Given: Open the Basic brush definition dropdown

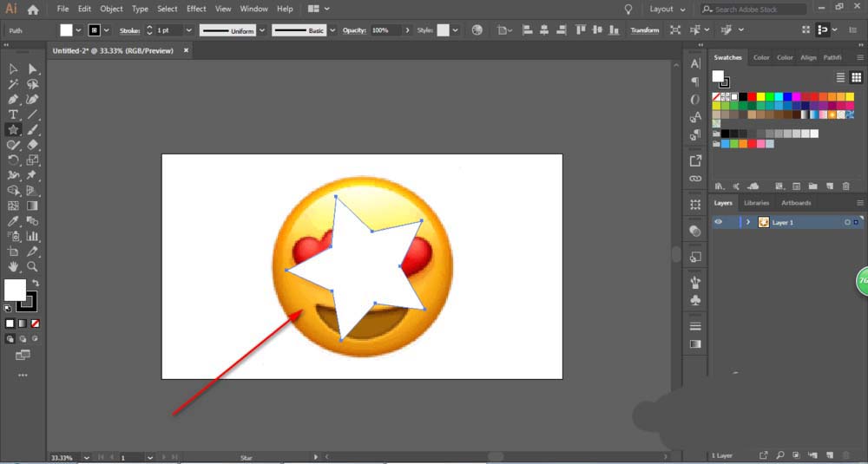Looking at the screenshot, I should (x=332, y=30).
